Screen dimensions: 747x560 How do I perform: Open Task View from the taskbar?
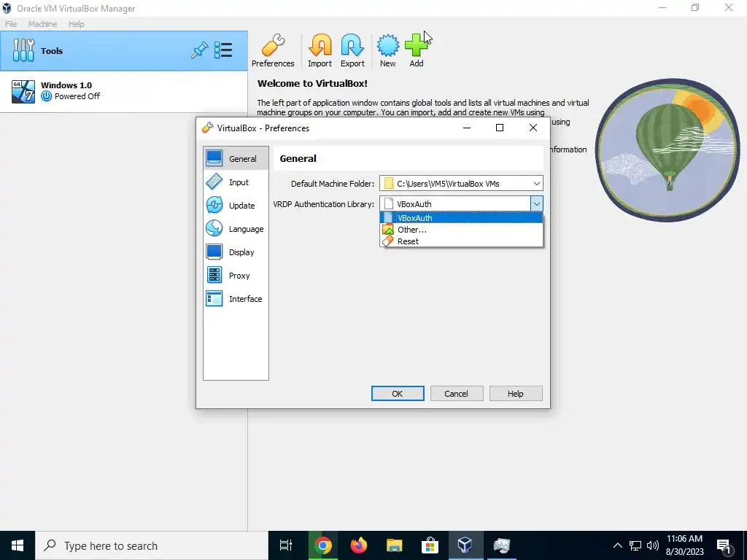(x=286, y=545)
